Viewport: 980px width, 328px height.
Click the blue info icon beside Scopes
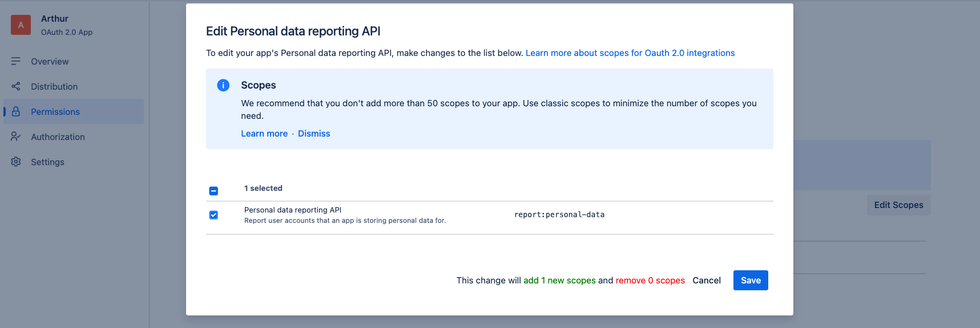coord(223,85)
